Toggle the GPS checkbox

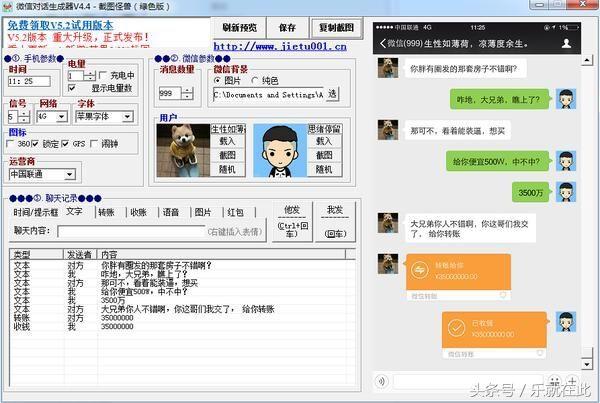[65, 144]
